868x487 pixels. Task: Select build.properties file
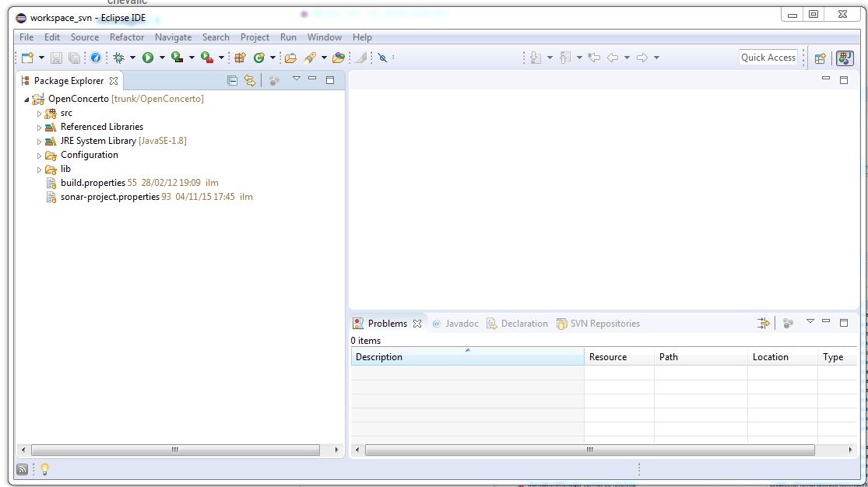point(93,183)
